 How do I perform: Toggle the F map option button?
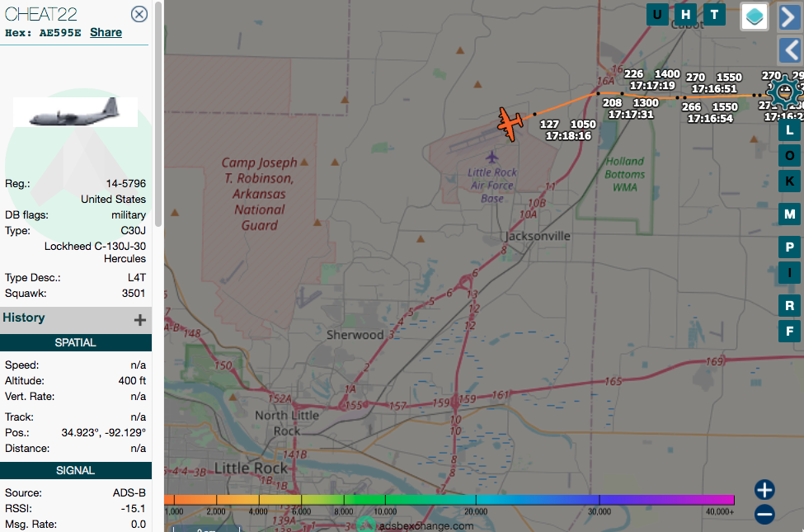790,332
